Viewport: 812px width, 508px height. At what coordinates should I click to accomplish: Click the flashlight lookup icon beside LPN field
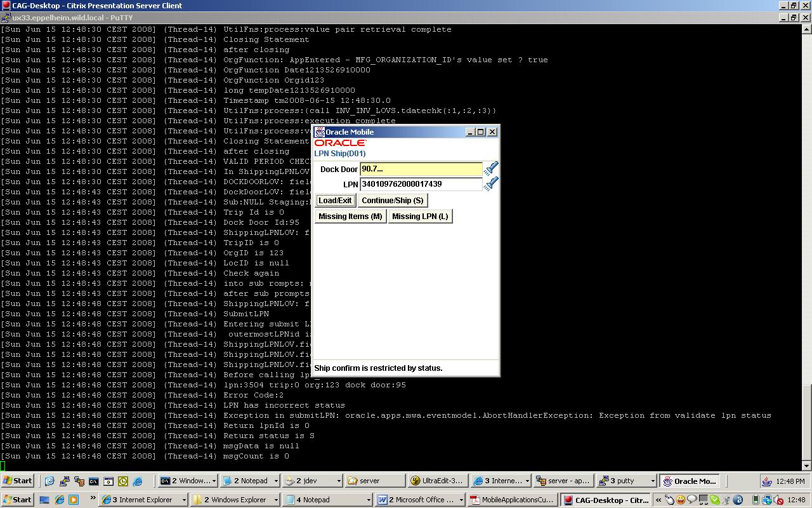click(491, 184)
